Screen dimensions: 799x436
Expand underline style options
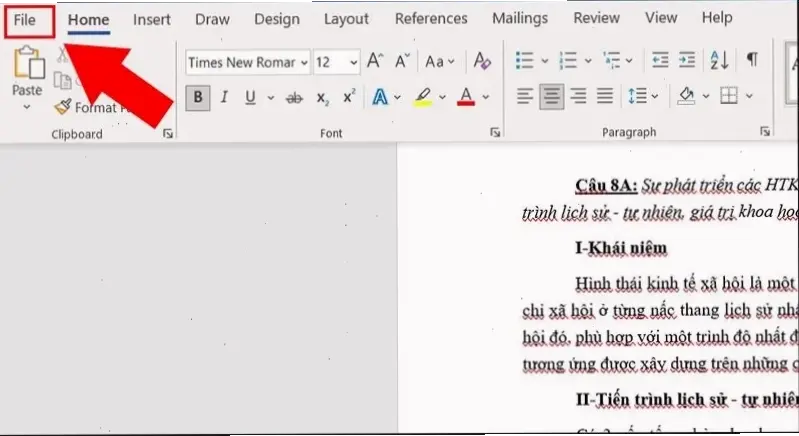pyautogui.click(x=271, y=97)
